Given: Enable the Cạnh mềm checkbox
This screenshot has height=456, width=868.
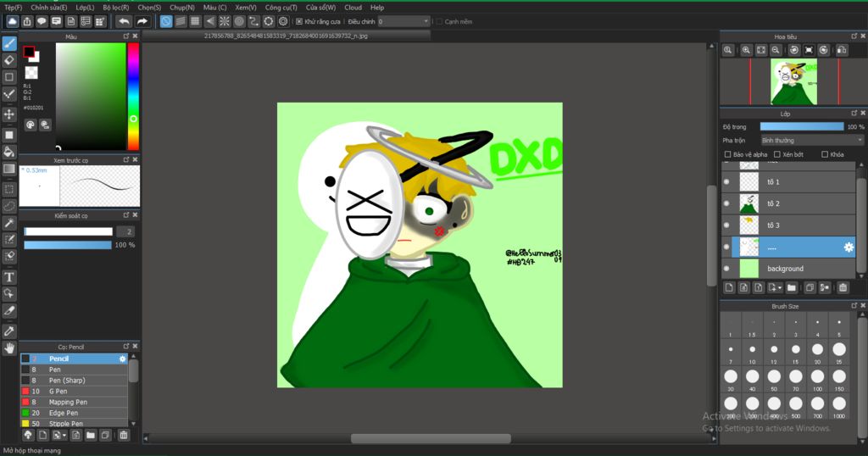Looking at the screenshot, I should 440,21.
